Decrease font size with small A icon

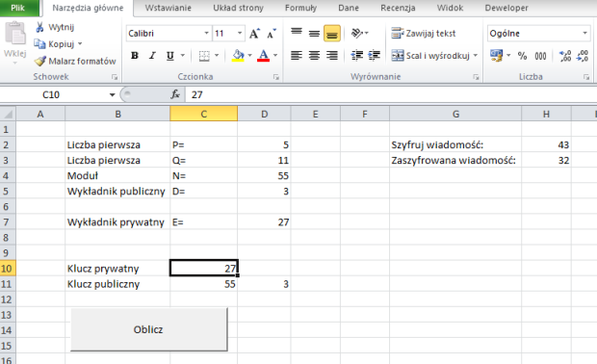[272, 34]
